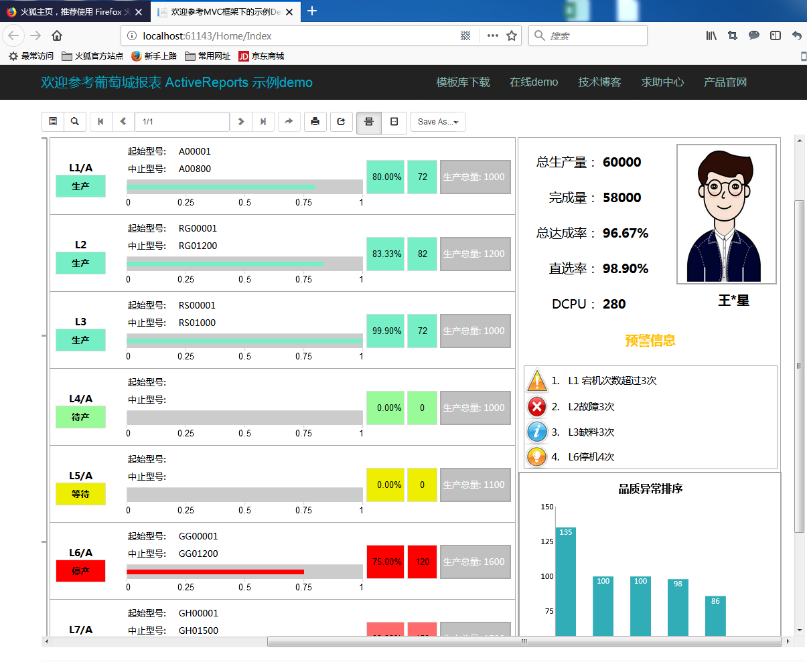
Task: Open the page actions menu beside the bookmark star
Action: pyautogui.click(x=493, y=35)
